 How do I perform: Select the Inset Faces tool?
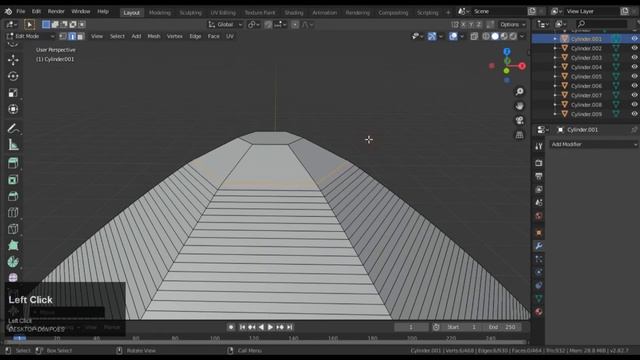[x=13, y=180]
